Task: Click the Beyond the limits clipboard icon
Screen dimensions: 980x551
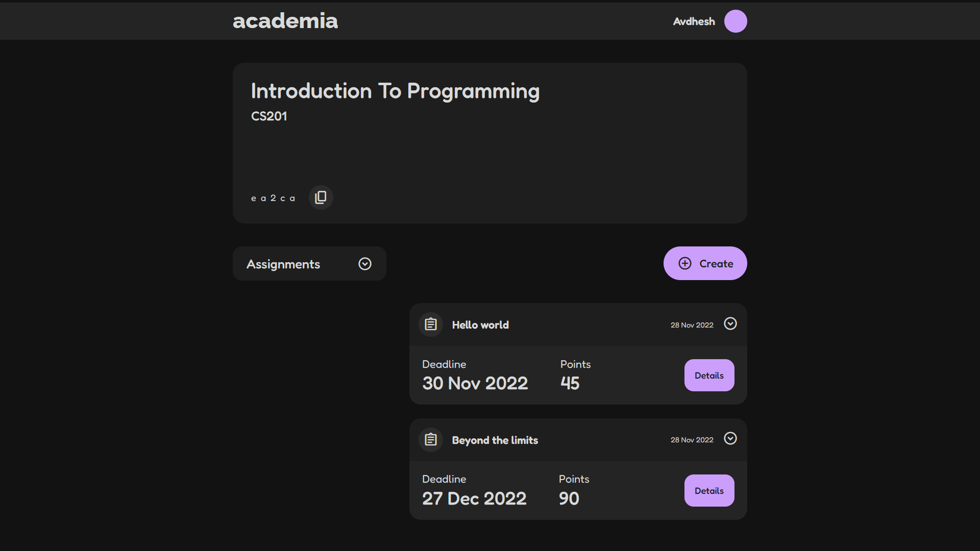Action: tap(431, 440)
